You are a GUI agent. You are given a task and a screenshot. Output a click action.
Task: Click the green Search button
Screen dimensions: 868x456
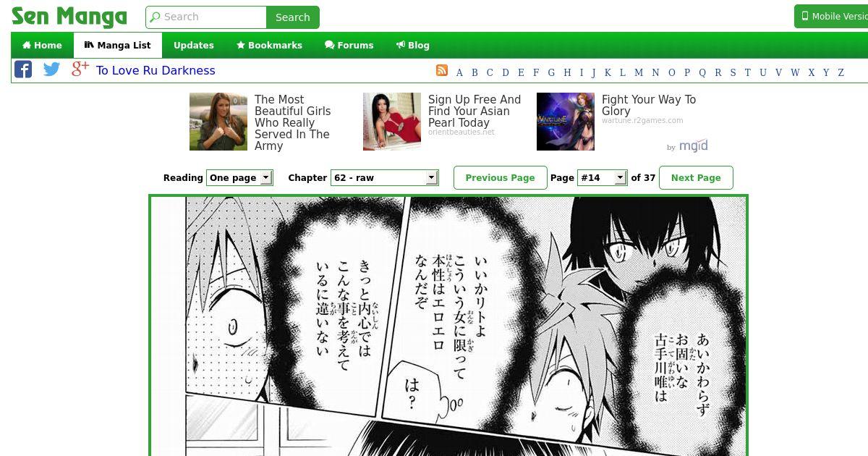point(293,17)
